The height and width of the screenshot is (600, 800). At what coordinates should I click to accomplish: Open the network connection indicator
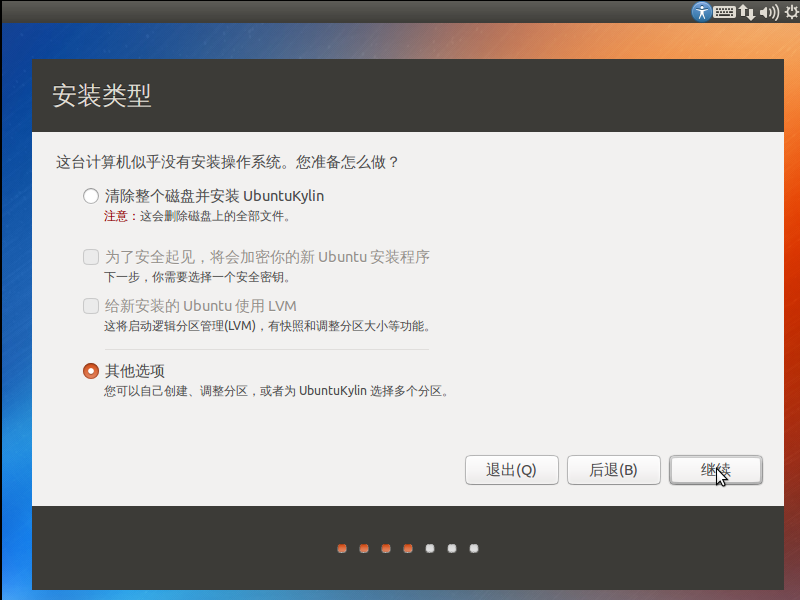746,12
